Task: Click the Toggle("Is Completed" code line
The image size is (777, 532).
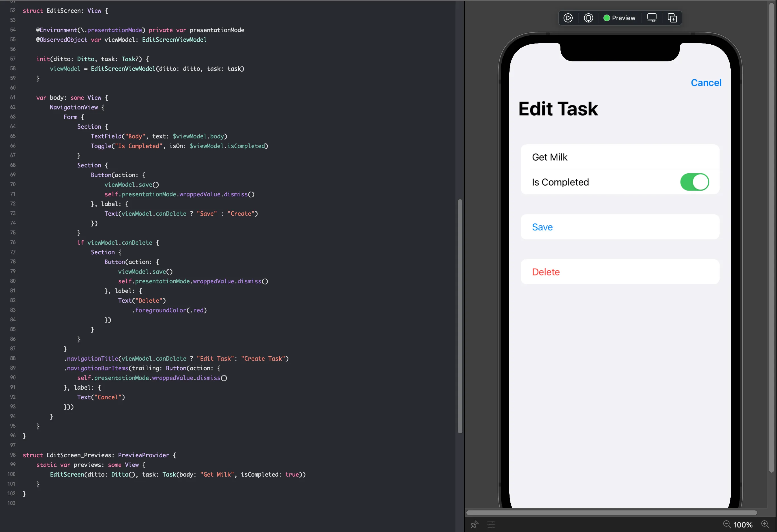Action: pyautogui.click(x=179, y=146)
